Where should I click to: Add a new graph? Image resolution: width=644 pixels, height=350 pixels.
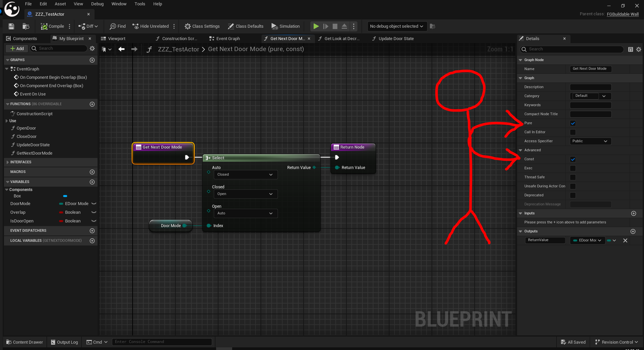pyautogui.click(x=92, y=60)
